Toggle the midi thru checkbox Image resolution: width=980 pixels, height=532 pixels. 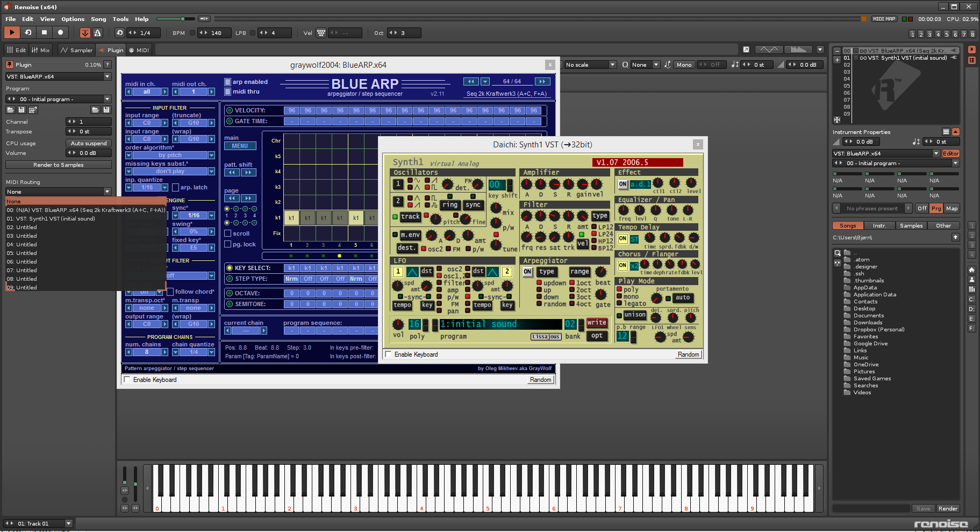pyautogui.click(x=227, y=91)
